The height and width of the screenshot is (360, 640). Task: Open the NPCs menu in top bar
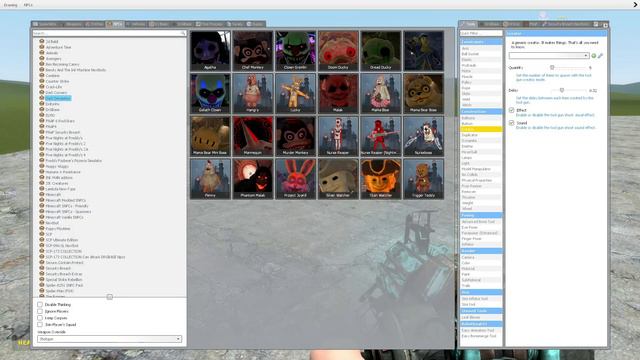(28, 5)
